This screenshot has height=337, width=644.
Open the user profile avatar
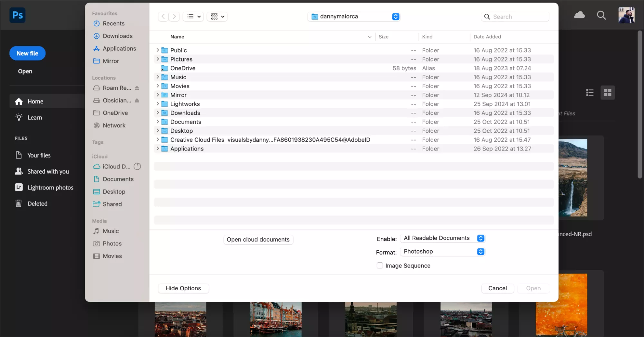626,15
